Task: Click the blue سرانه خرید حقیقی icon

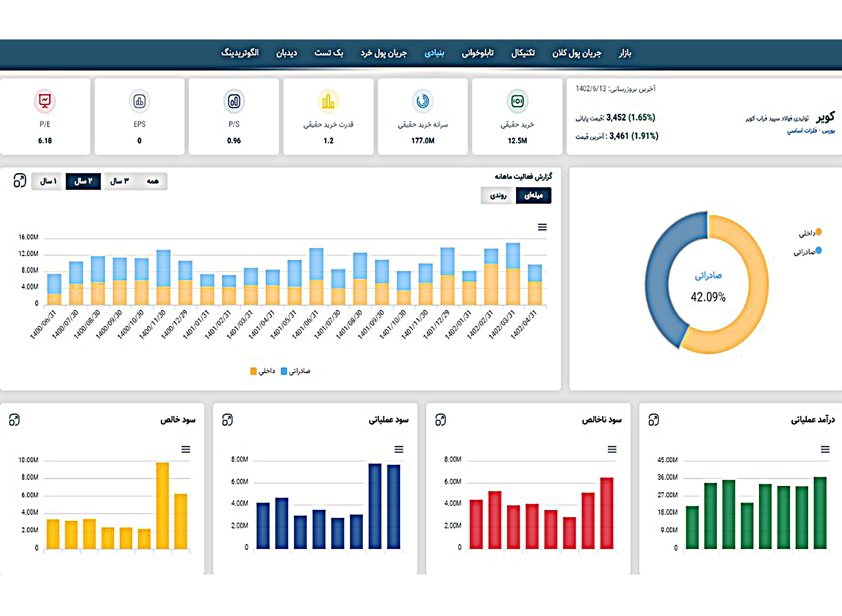Action: (423, 101)
